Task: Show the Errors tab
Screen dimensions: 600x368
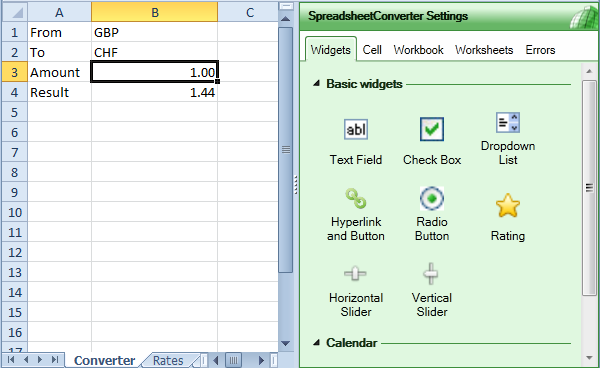Action: pyautogui.click(x=540, y=50)
